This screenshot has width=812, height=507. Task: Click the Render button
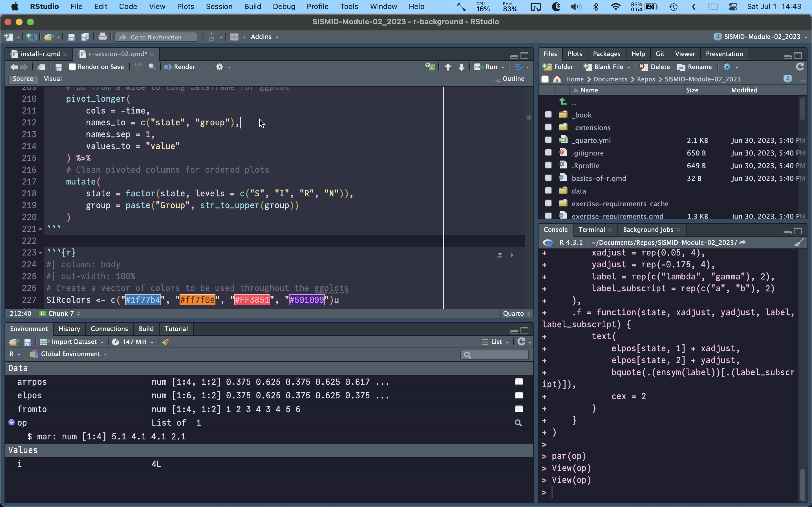point(184,67)
